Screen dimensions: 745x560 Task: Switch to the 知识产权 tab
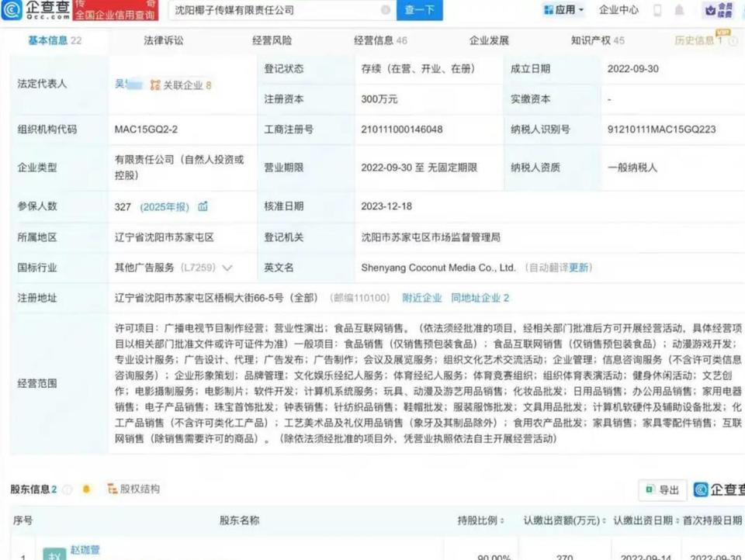point(598,40)
